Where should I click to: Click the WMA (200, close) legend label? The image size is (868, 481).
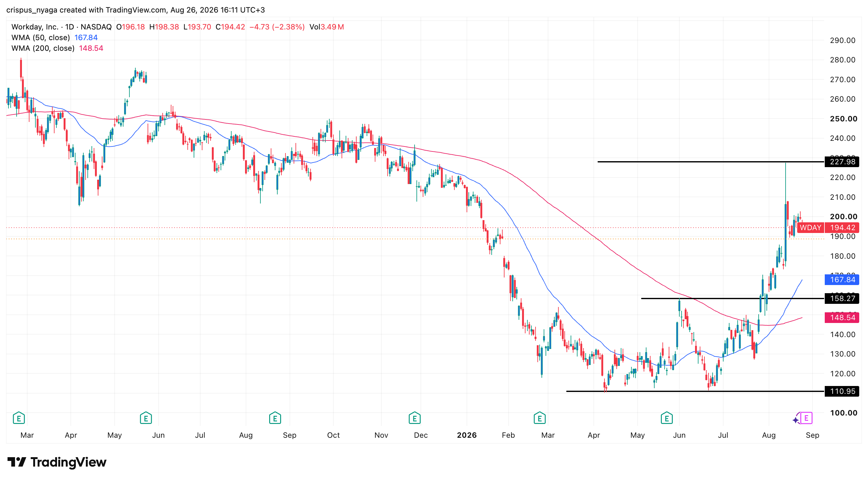click(x=43, y=49)
